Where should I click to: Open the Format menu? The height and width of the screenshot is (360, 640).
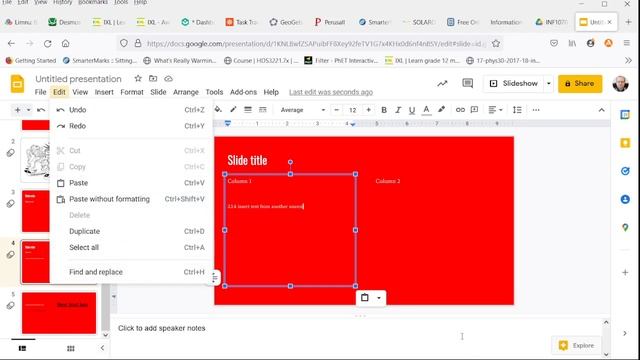point(132,92)
